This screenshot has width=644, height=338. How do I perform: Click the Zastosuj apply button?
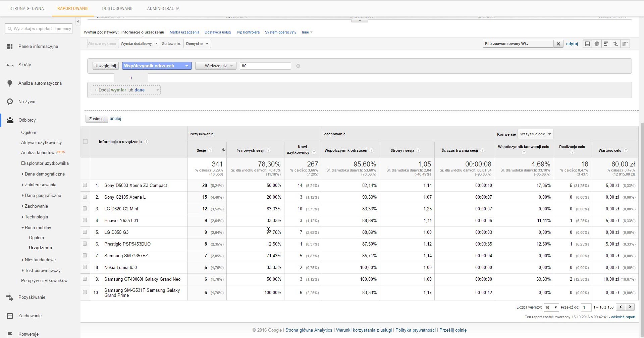click(x=97, y=119)
